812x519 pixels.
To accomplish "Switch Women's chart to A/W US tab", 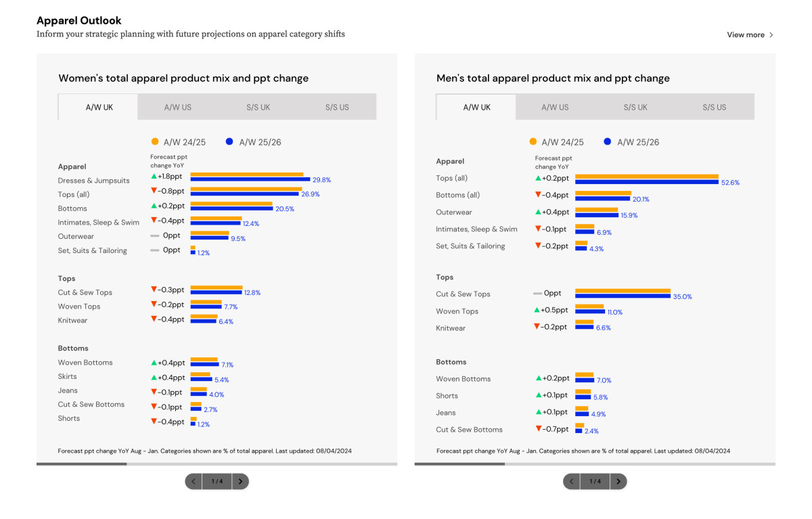I will pyautogui.click(x=177, y=107).
